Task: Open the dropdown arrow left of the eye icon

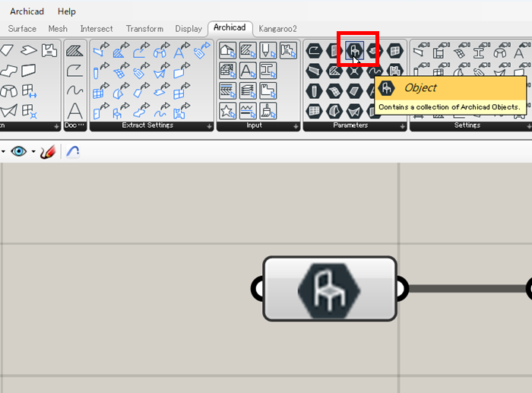Action: 3,151
